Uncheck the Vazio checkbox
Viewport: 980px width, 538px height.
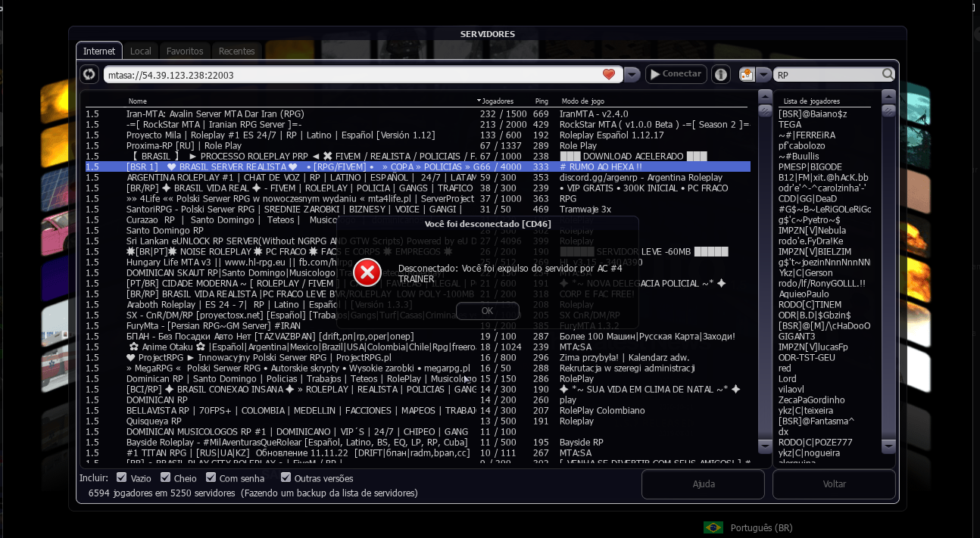click(121, 477)
